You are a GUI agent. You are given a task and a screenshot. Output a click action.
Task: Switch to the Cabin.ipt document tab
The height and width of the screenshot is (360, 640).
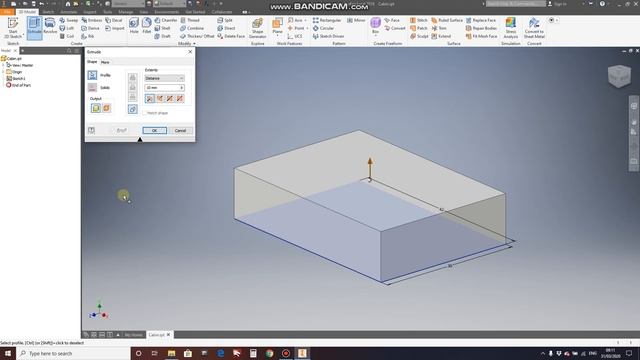[x=159, y=335]
